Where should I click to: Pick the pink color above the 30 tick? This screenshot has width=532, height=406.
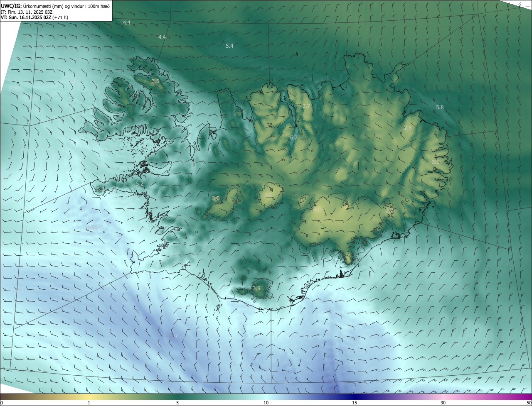[x=443, y=396]
